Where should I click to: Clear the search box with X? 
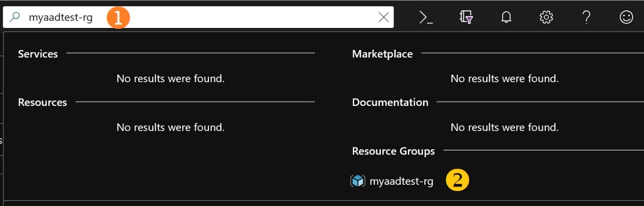pyautogui.click(x=383, y=17)
